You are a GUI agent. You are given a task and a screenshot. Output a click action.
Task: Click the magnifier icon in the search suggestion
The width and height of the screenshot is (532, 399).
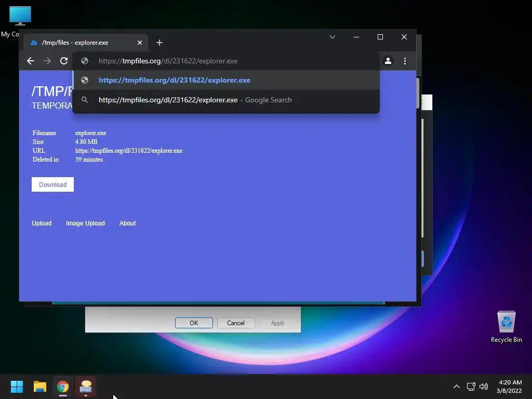point(85,100)
